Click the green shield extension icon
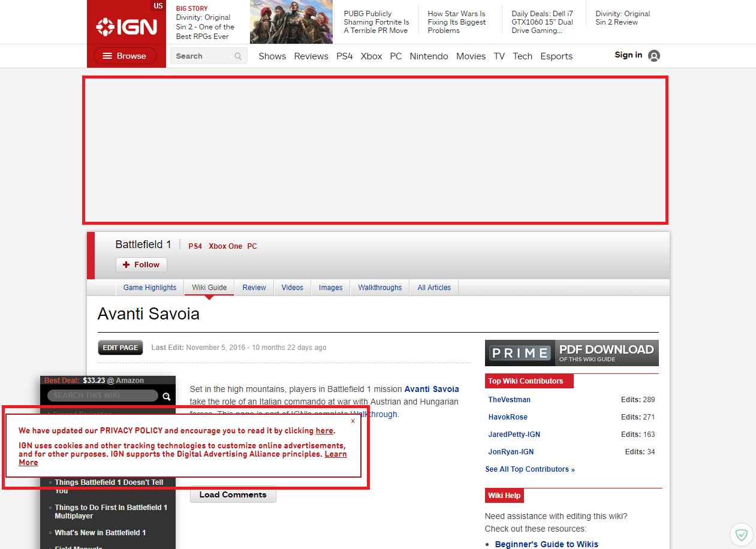The image size is (756, 549). (742, 535)
